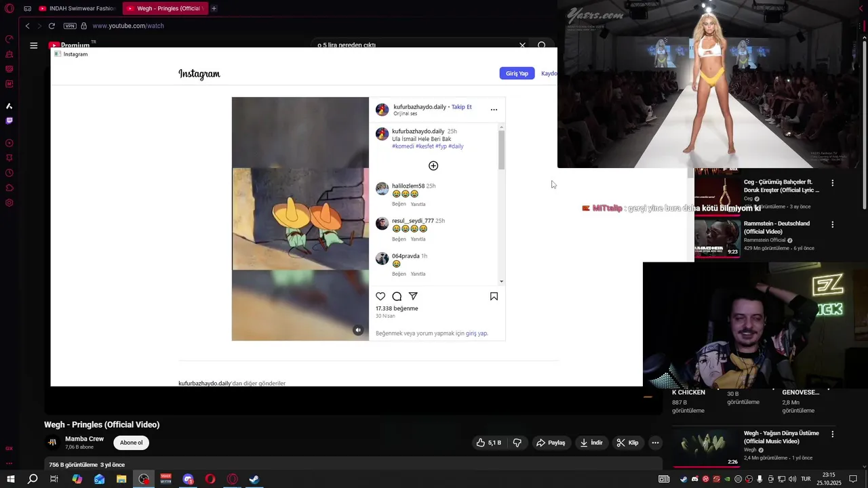Toggle the VPN badge in address bar

70,26
